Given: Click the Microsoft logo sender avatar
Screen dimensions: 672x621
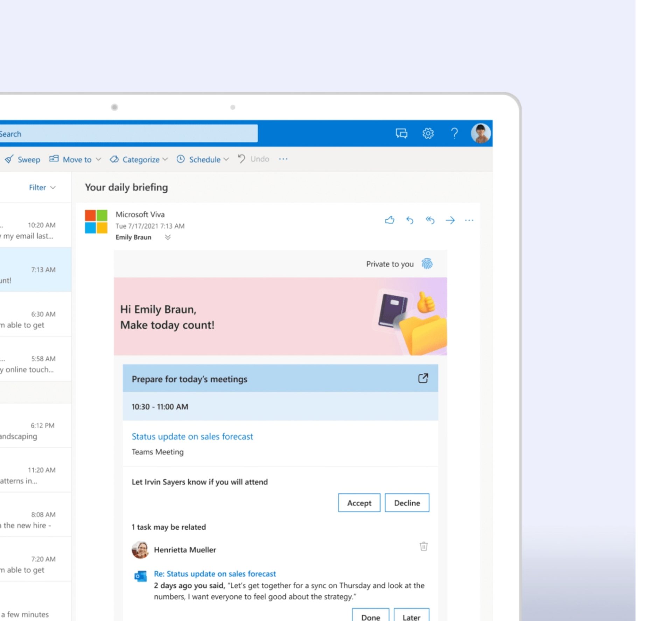Looking at the screenshot, I should tap(96, 221).
